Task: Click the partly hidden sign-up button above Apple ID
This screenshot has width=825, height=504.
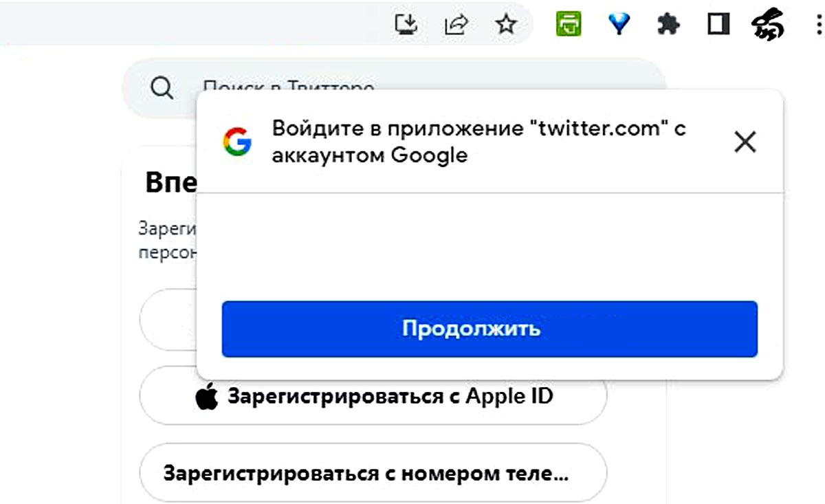Action: click(168, 320)
